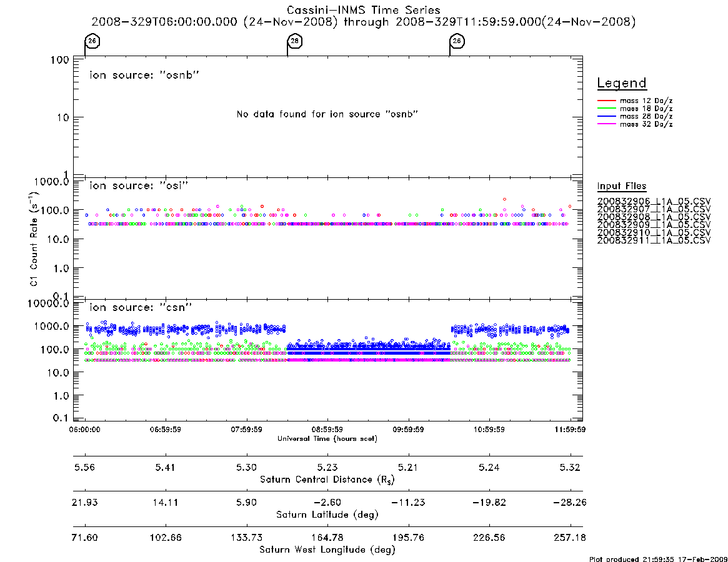Click the date range subtitle starting 2008-329T06:00:00.000
Viewport: 728px width, 562px height.
click(x=364, y=22)
